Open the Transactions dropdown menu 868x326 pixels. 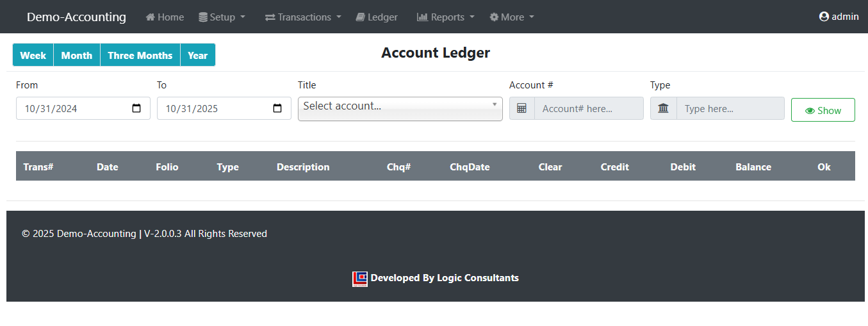coord(303,17)
